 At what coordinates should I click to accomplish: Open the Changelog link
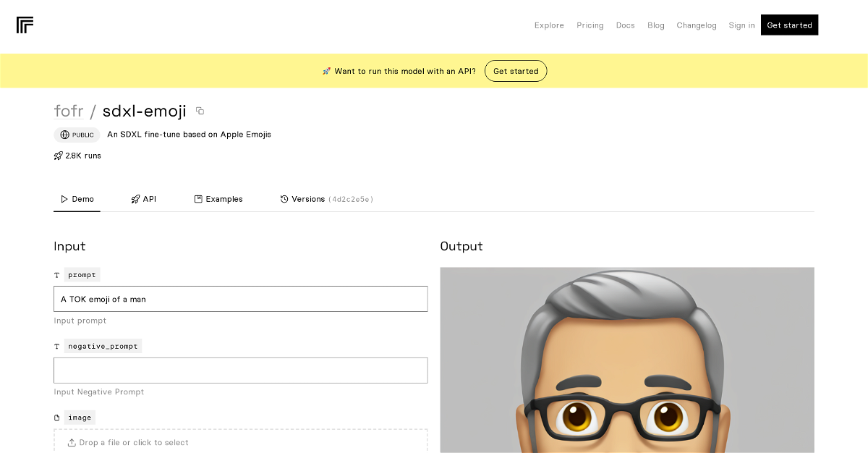click(x=697, y=25)
